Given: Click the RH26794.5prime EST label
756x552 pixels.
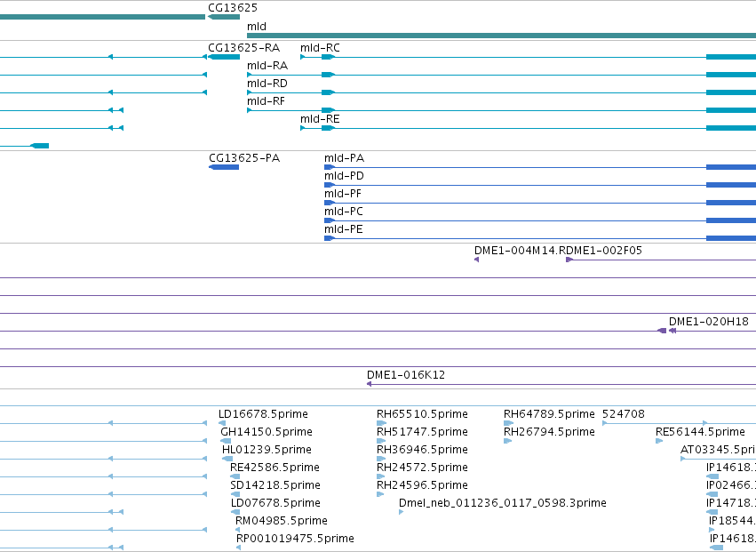Looking at the screenshot, I should [x=549, y=432].
